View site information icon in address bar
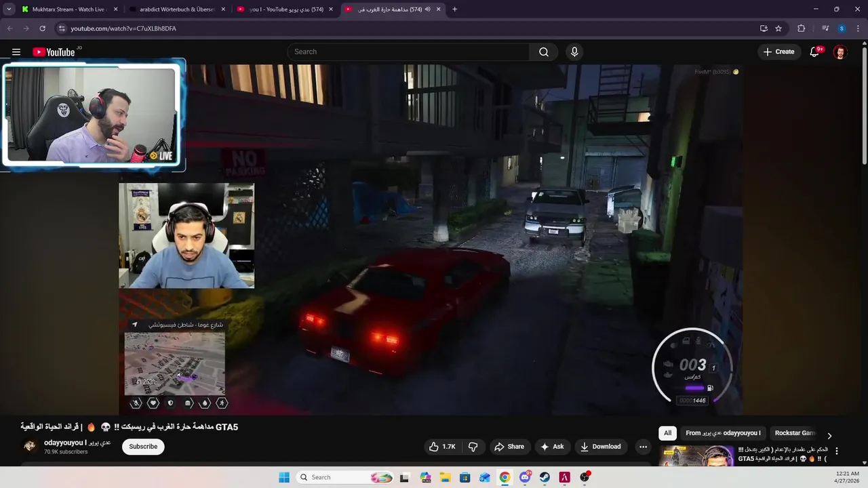Screen dimensions: 868x488 click(x=62, y=28)
